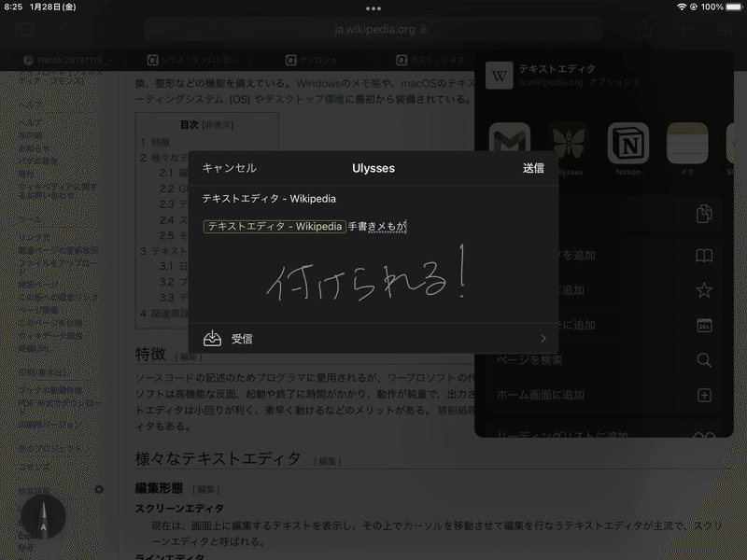The image size is (747, 560).
Task: Tap the ja.wikipedia.org address bar
Action: tap(373, 30)
